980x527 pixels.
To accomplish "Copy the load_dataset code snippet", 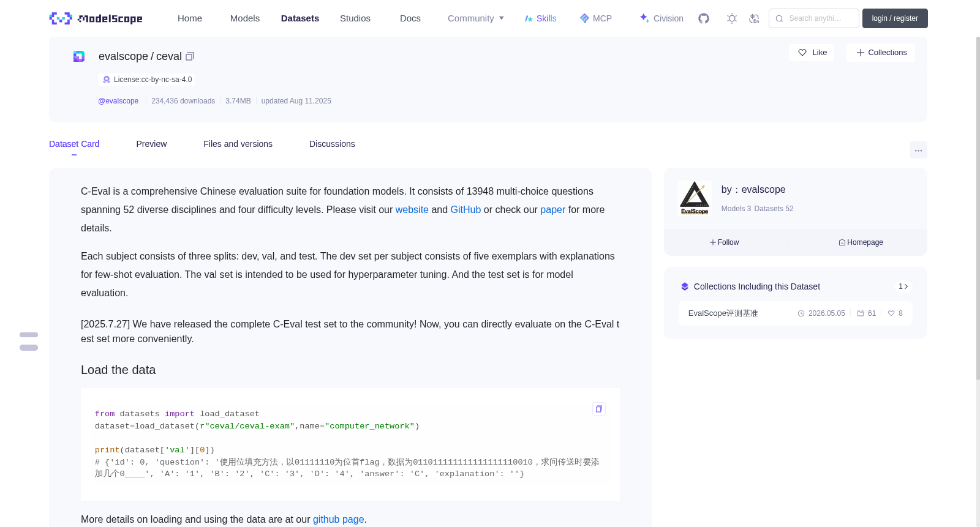I will click(x=599, y=409).
